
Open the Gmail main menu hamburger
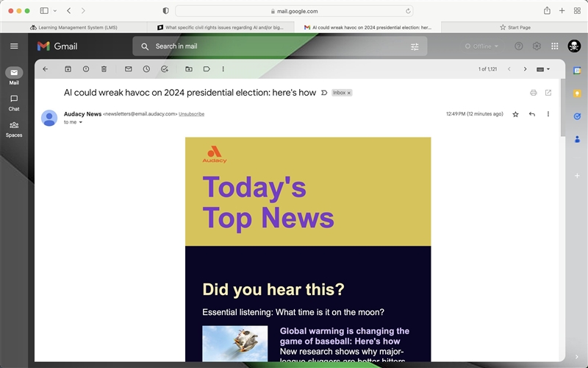click(14, 46)
